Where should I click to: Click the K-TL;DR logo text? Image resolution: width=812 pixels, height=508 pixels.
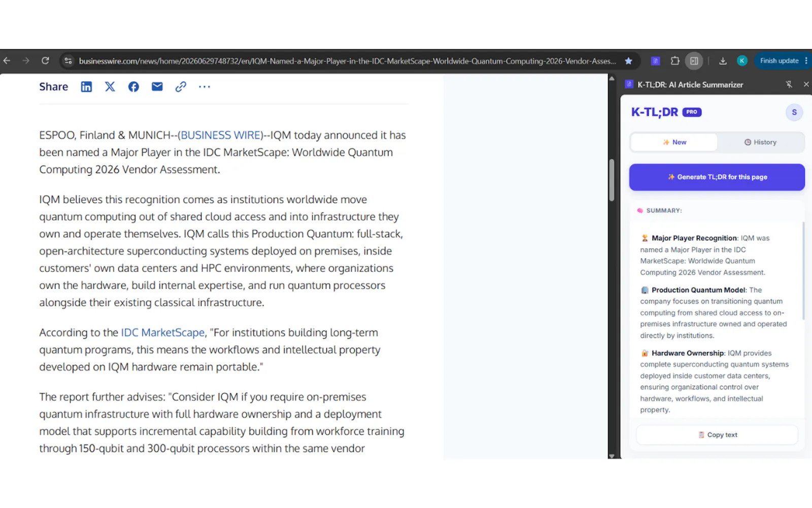[x=654, y=112]
